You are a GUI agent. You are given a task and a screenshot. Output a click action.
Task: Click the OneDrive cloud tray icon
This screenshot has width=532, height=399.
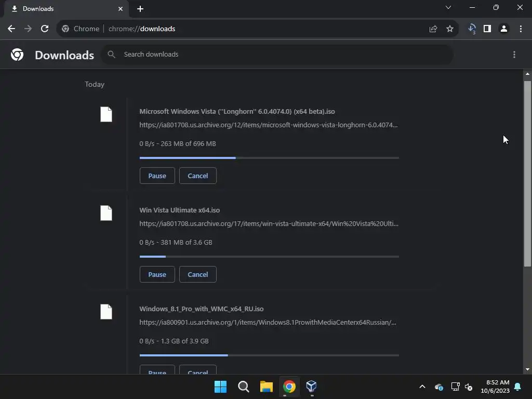point(439,387)
